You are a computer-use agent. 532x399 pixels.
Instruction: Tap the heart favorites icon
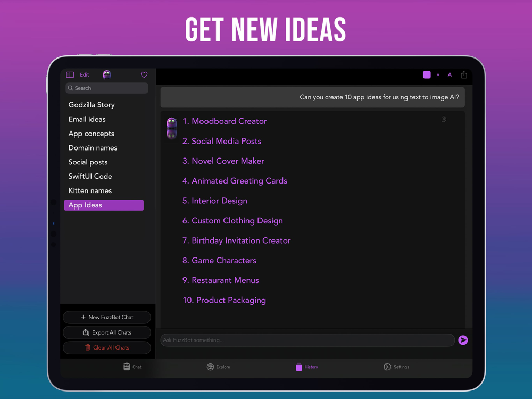[x=144, y=74]
